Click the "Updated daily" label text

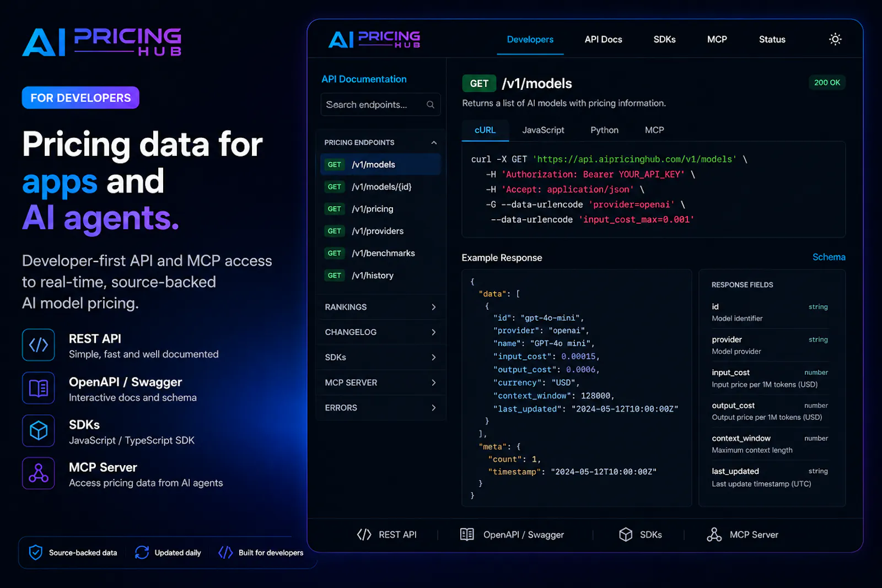(178, 553)
